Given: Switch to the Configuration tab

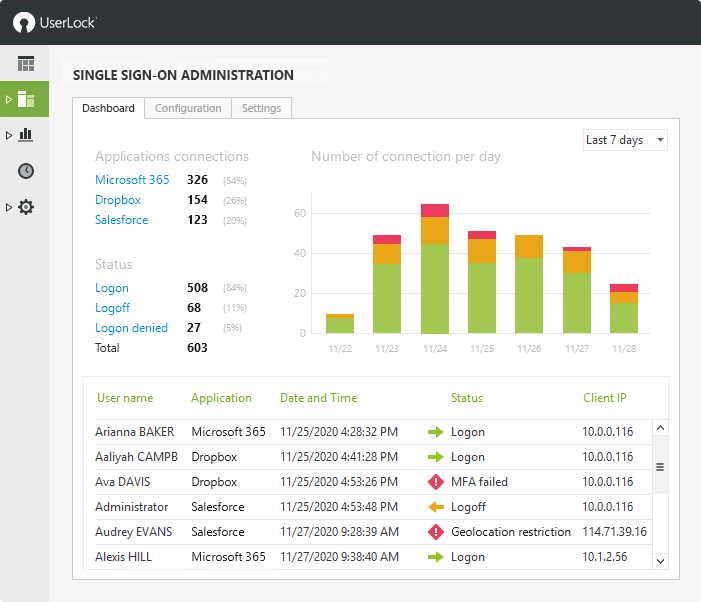Looking at the screenshot, I should point(188,108).
